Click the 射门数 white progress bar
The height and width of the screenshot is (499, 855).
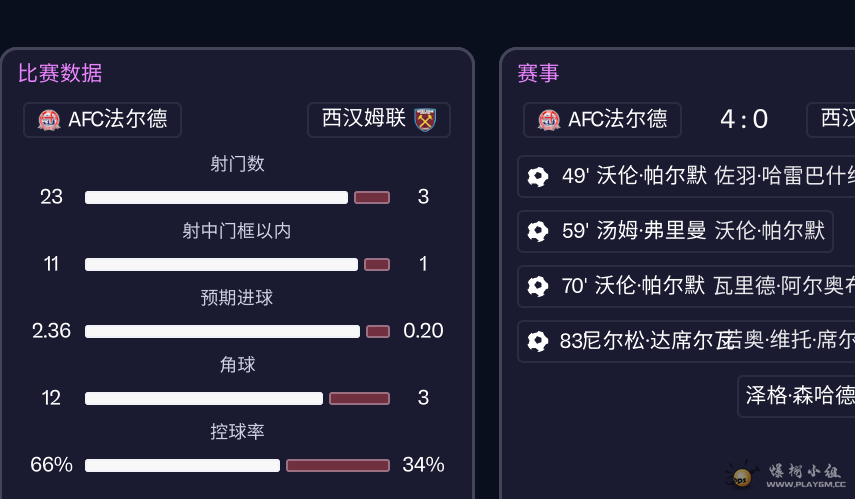[x=216, y=197]
